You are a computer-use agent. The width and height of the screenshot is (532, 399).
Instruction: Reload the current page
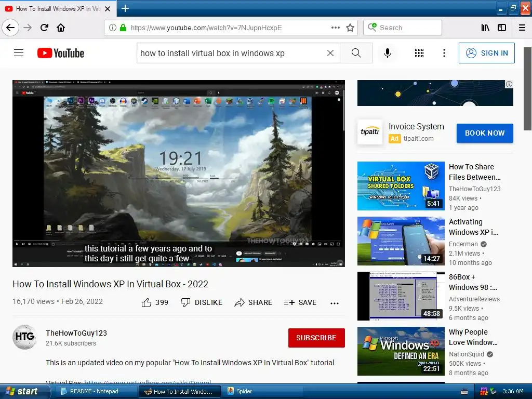point(45,28)
